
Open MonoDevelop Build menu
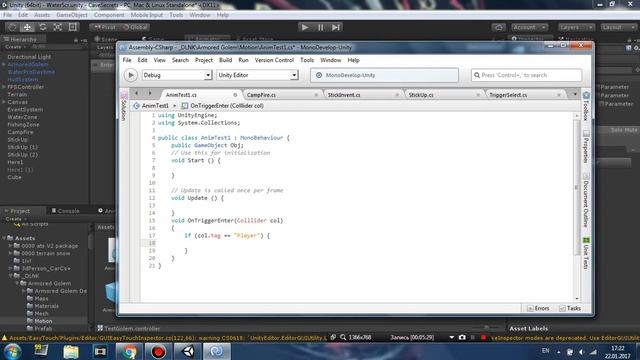point(225,60)
